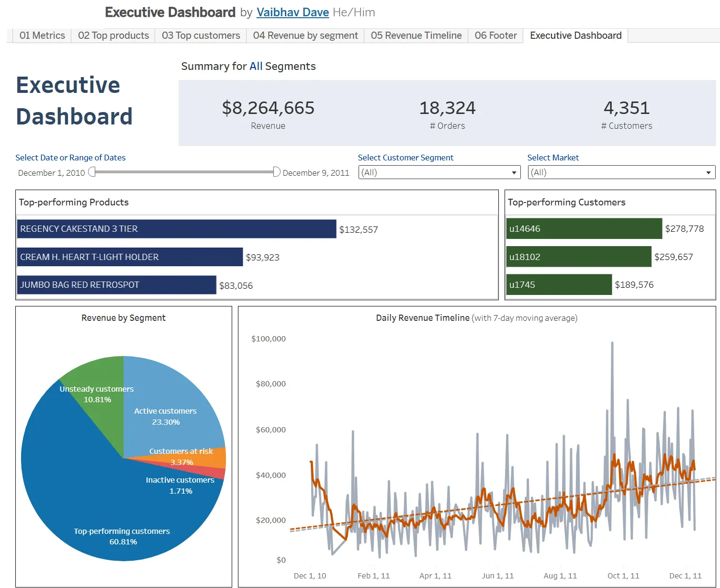Click the $100,000 y-axis label

click(x=269, y=339)
